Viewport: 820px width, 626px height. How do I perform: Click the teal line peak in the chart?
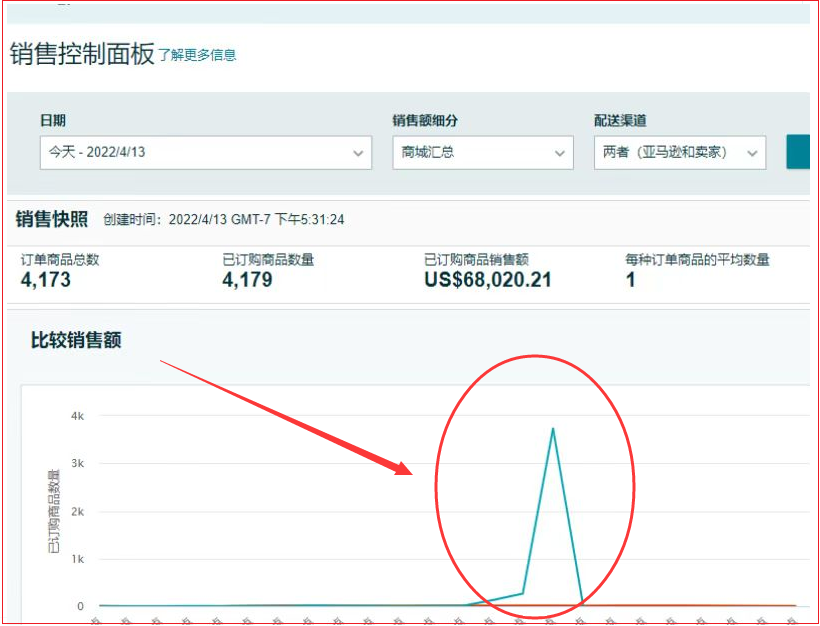(553, 429)
